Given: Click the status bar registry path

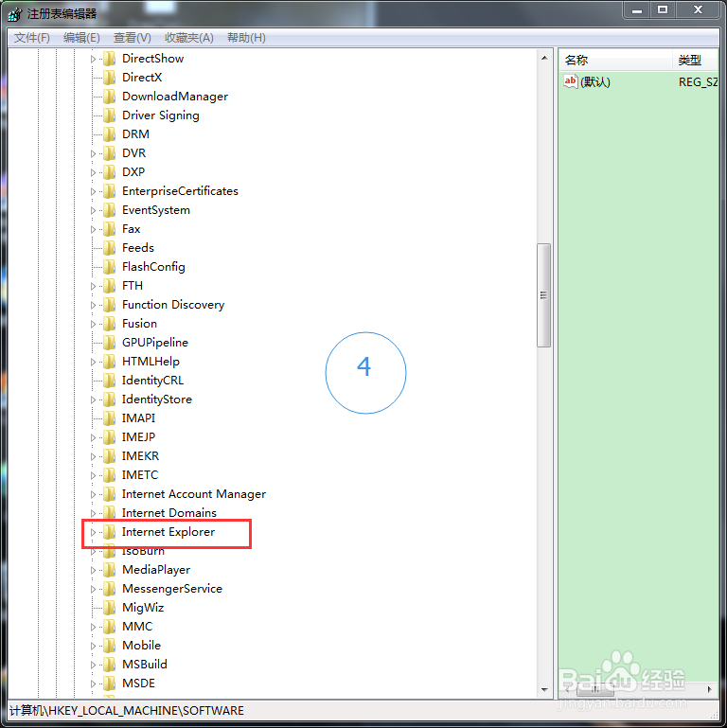Looking at the screenshot, I should click(x=127, y=711).
